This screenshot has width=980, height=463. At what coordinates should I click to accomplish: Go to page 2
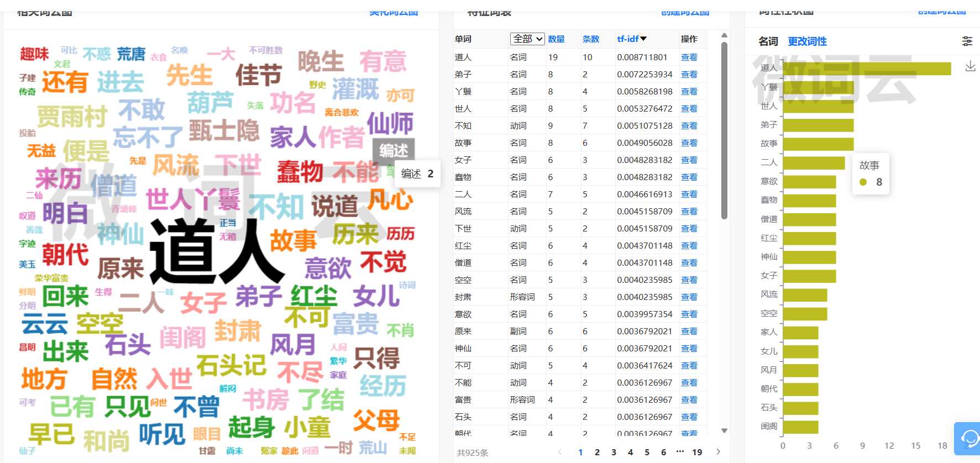click(x=597, y=452)
